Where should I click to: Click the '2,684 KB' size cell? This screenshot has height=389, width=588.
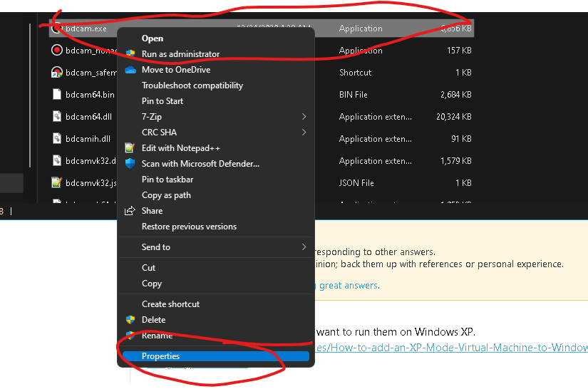point(456,95)
